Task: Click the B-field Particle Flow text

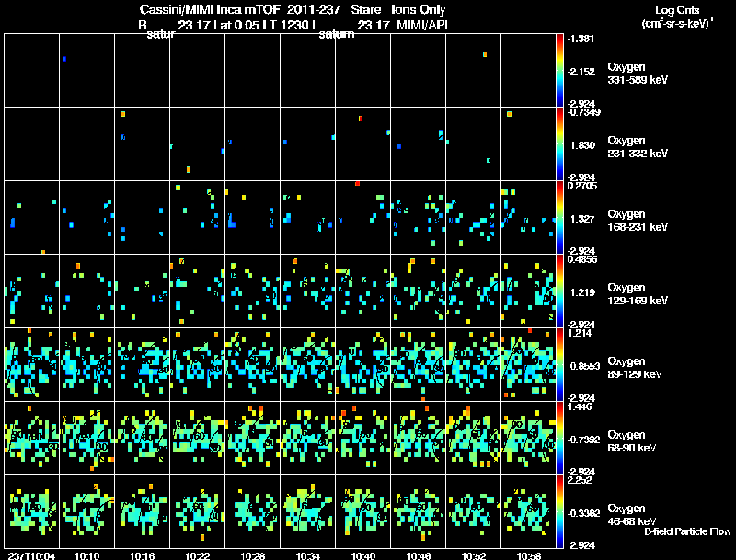Action: 687,531
